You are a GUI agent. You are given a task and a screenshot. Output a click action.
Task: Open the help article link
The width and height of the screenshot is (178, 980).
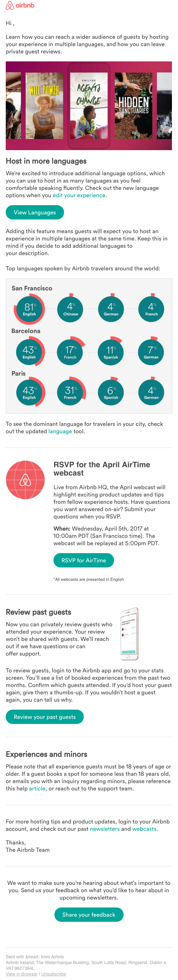click(x=37, y=788)
